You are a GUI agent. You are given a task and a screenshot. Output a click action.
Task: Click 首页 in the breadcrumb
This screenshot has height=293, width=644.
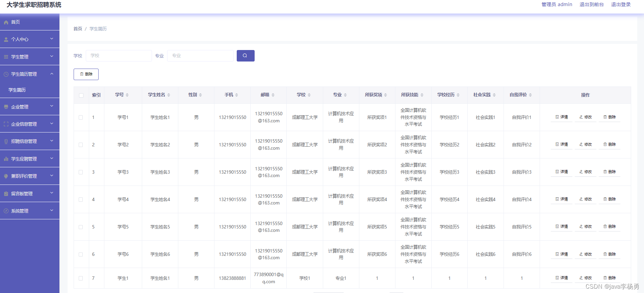pos(78,29)
